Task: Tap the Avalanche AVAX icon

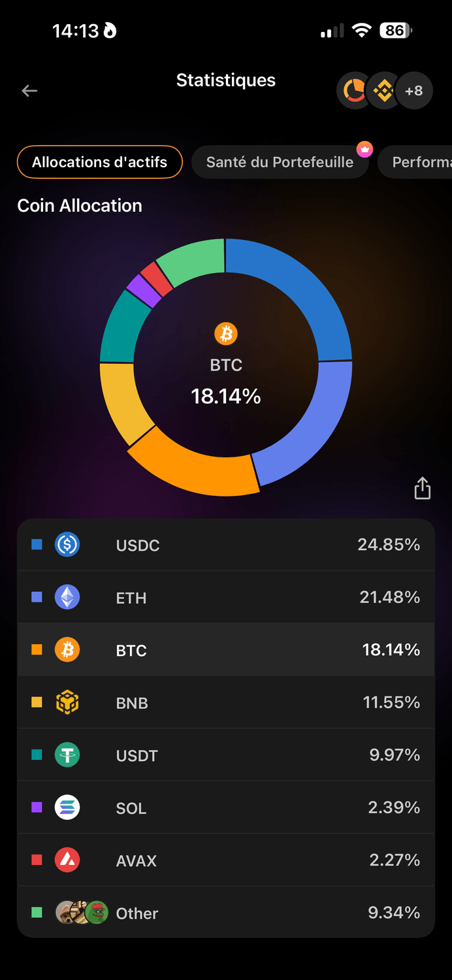Action: click(67, 860)
